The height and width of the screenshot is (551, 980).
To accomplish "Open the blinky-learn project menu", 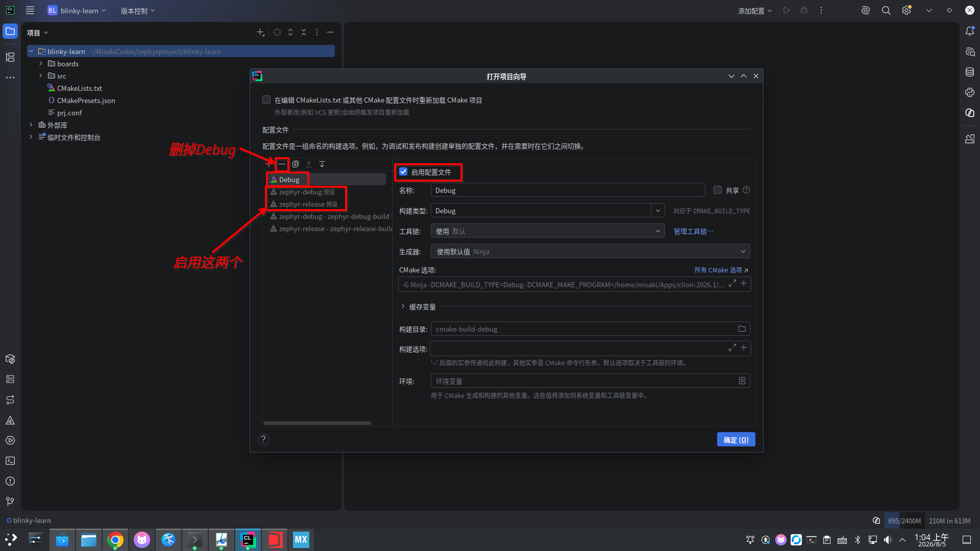I will point(77,10).
